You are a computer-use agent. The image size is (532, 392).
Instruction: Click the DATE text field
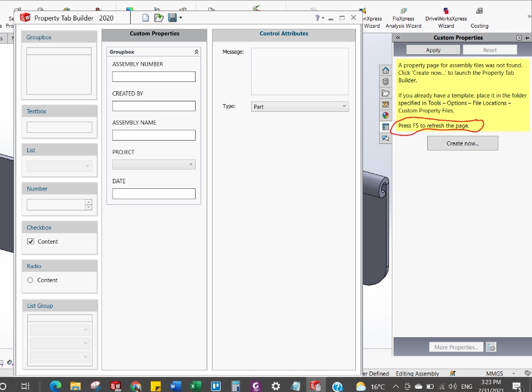tap(154, 194)
